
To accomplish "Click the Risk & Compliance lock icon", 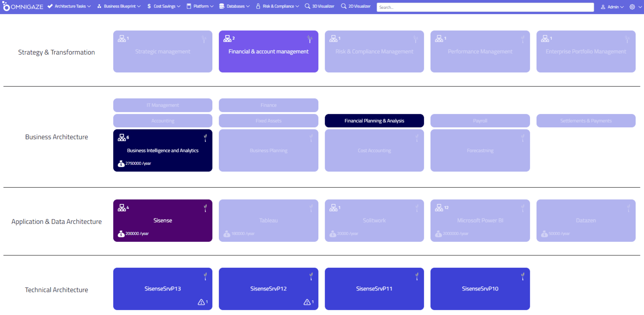I will coord(258,6).
